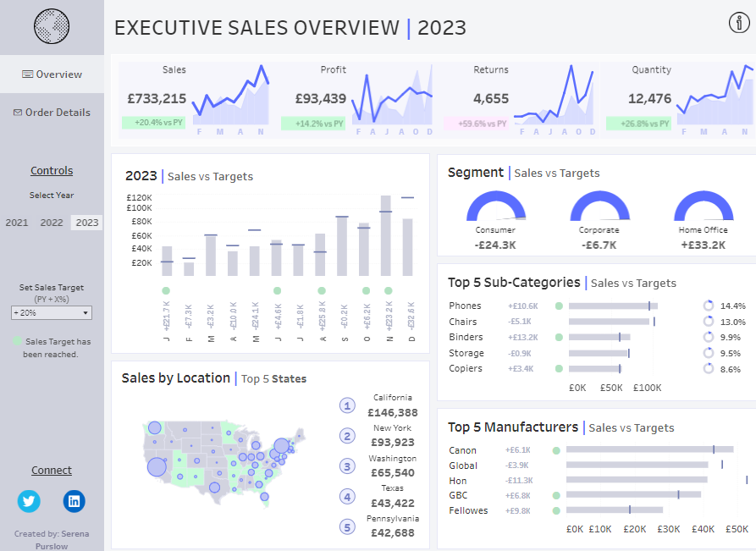Click Binders 9.9% donut indicator
Screen dimensions: 756x551
coord(709,337)
